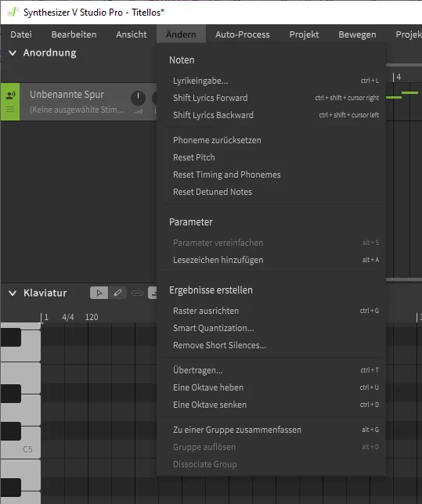Click the track voice icon of Unbenannte Spur
Viewport: 422px width, 504px height.
click(x=10, y=95)
